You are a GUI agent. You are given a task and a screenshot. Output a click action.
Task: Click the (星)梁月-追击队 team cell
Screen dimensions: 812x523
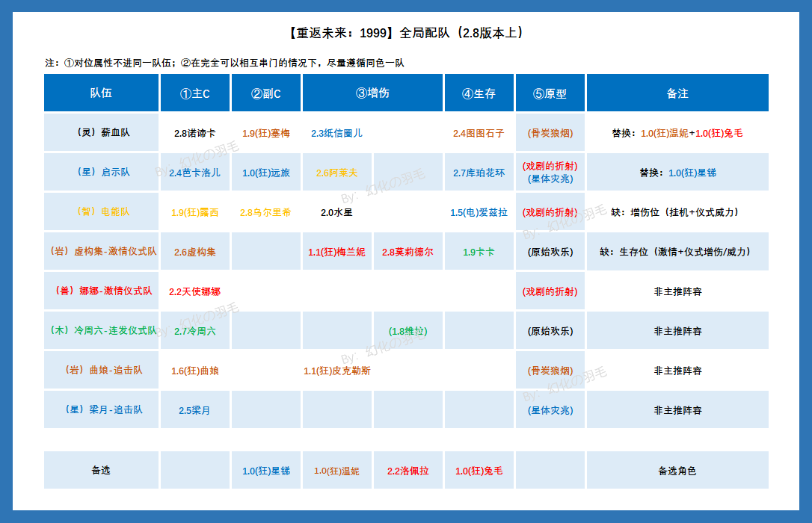[x=101, y=409]
